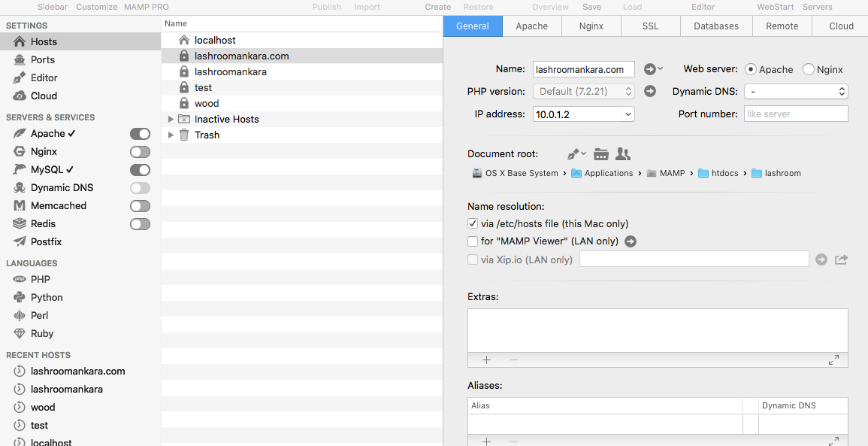
Task: Toggle MySQL server switch off
Action: pos(140,169)
